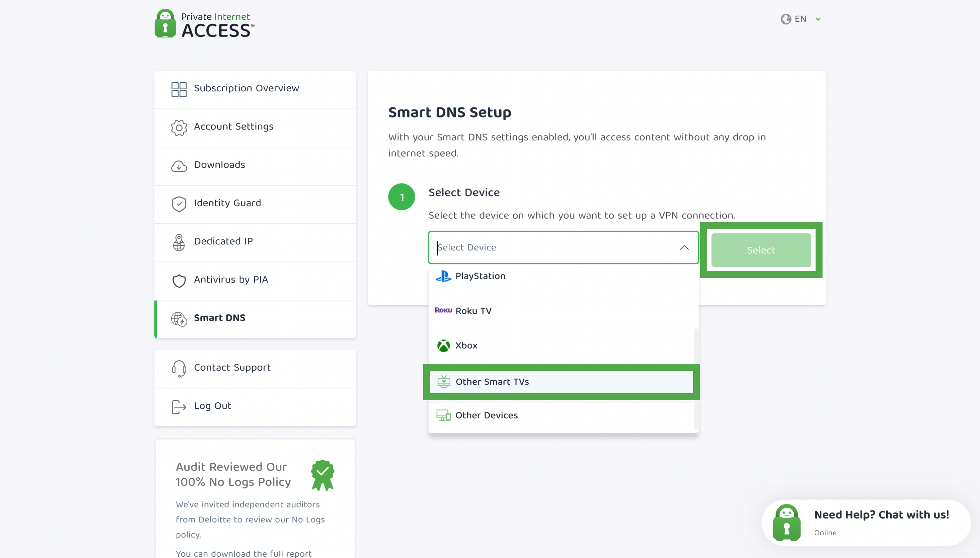Click the Other Devices monitor icon
Image resolution: width=980 pixels, height=558 pixels.
(443, 416)
